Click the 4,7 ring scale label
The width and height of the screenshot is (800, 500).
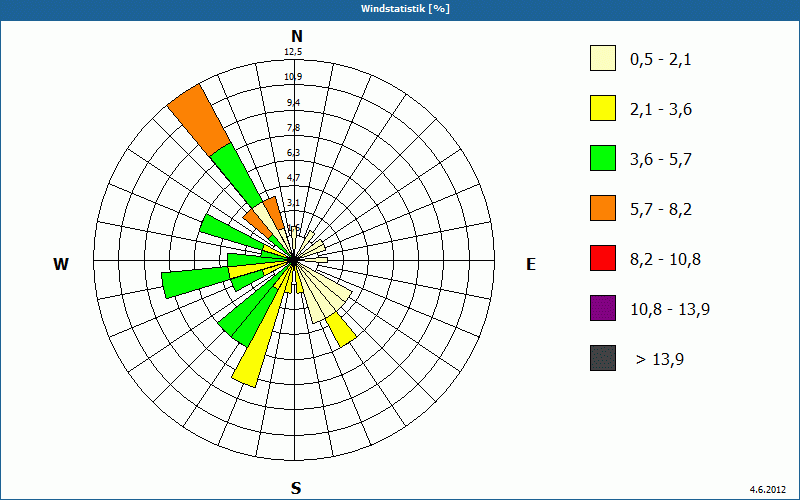[293, 178]
